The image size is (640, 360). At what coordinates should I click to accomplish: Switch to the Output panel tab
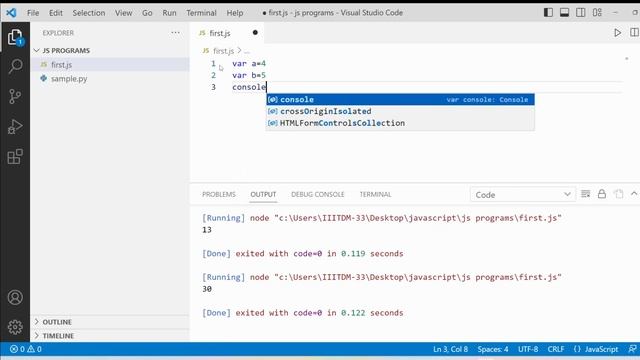pos(263,194)
